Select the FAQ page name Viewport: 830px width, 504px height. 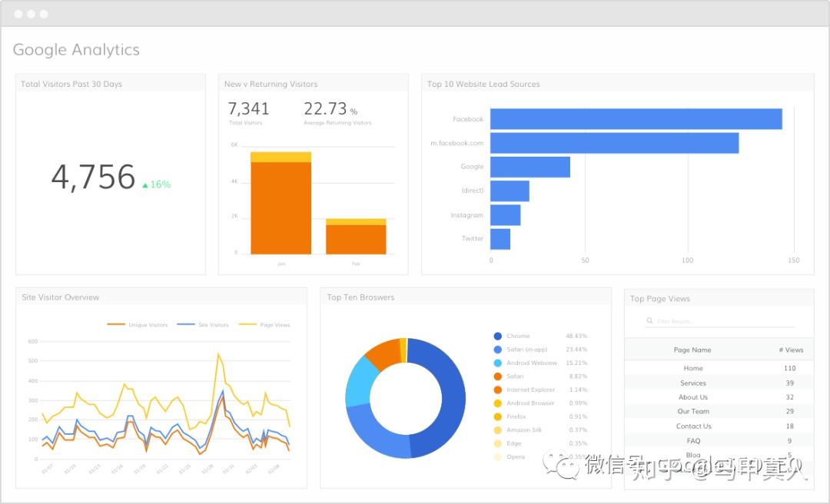[x=693, y=441]
